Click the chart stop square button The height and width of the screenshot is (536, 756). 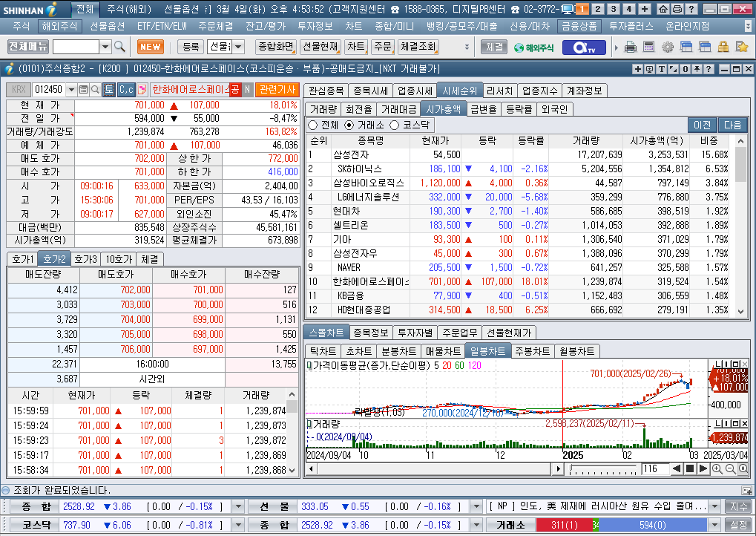690,468
